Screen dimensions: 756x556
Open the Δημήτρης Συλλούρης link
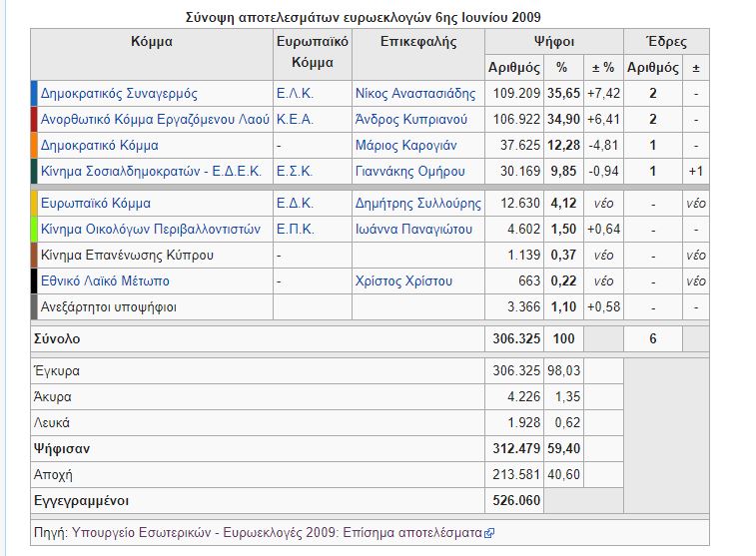coord(417,204)
